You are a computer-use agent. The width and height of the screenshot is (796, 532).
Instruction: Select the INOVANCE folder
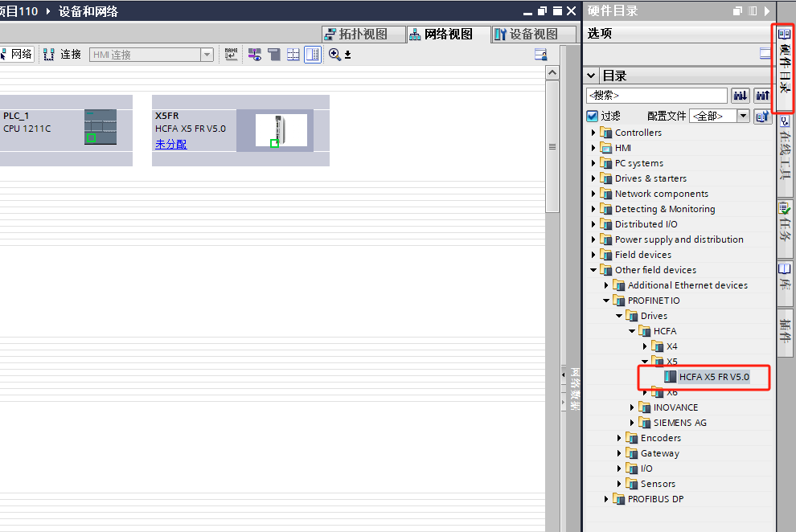pos(675,407)
